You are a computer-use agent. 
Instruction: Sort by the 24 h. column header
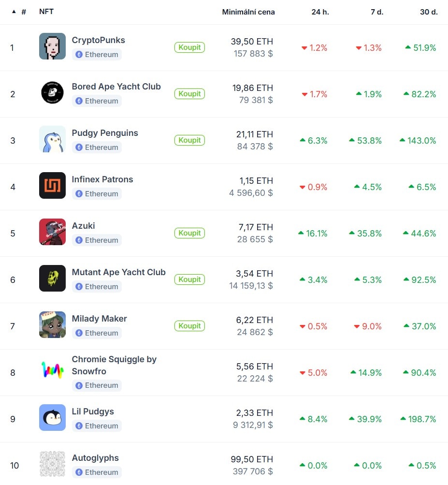tap(320, 12)
